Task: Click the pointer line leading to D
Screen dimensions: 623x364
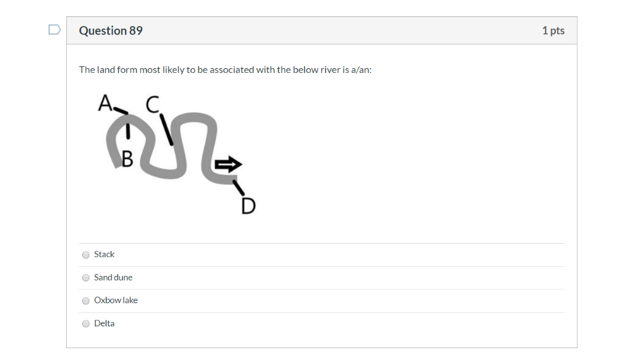Action: point(238,188)
